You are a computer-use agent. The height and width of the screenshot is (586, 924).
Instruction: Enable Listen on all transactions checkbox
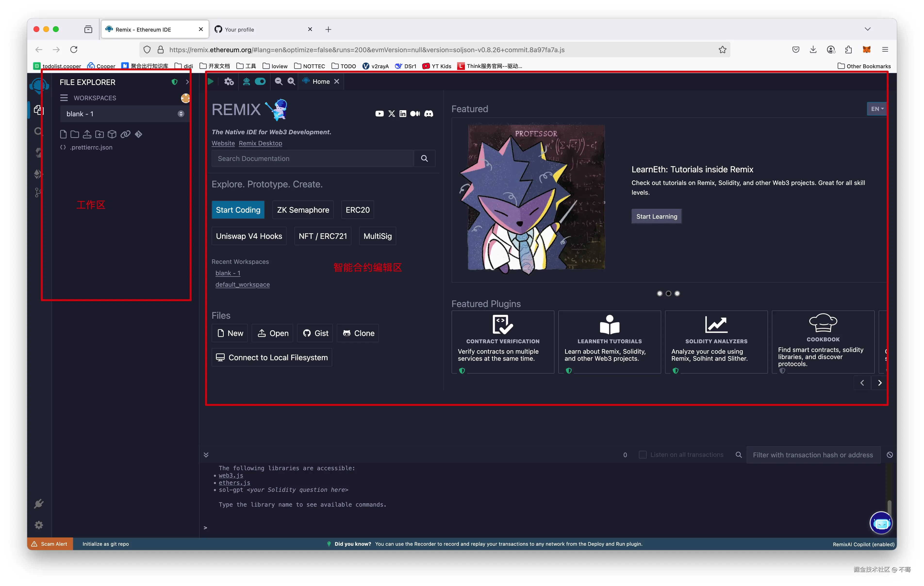[x=642, y=455]
